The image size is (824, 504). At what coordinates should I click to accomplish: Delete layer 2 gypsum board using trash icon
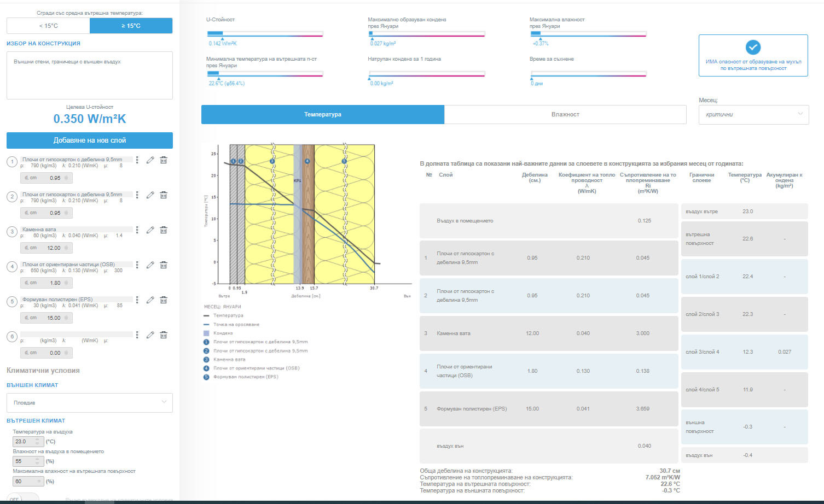164,195
